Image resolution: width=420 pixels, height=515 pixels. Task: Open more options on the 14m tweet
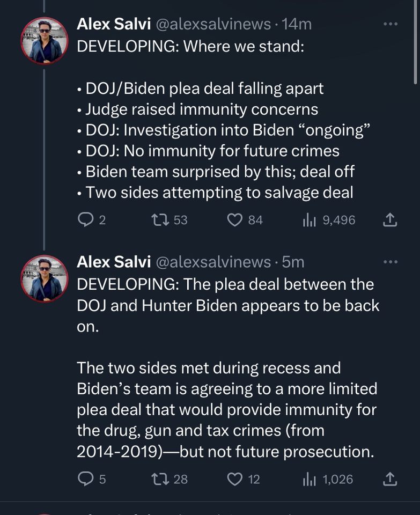tap(390, 24)
